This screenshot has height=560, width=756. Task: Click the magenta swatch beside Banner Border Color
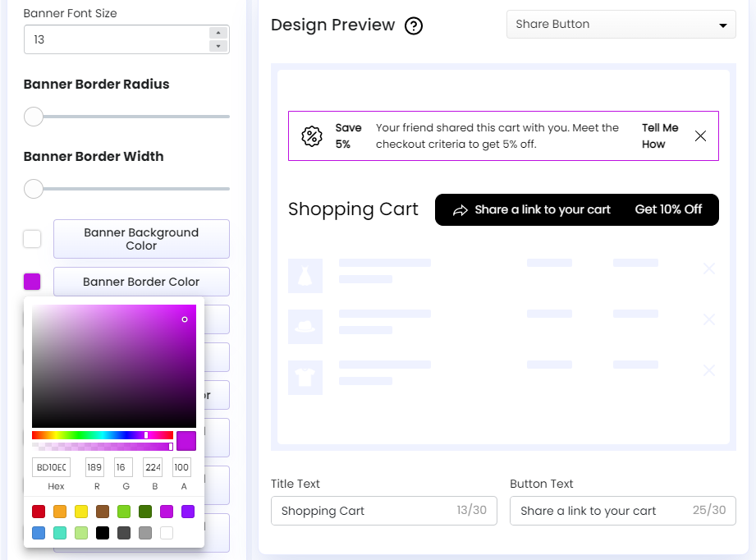pos(31,282)
